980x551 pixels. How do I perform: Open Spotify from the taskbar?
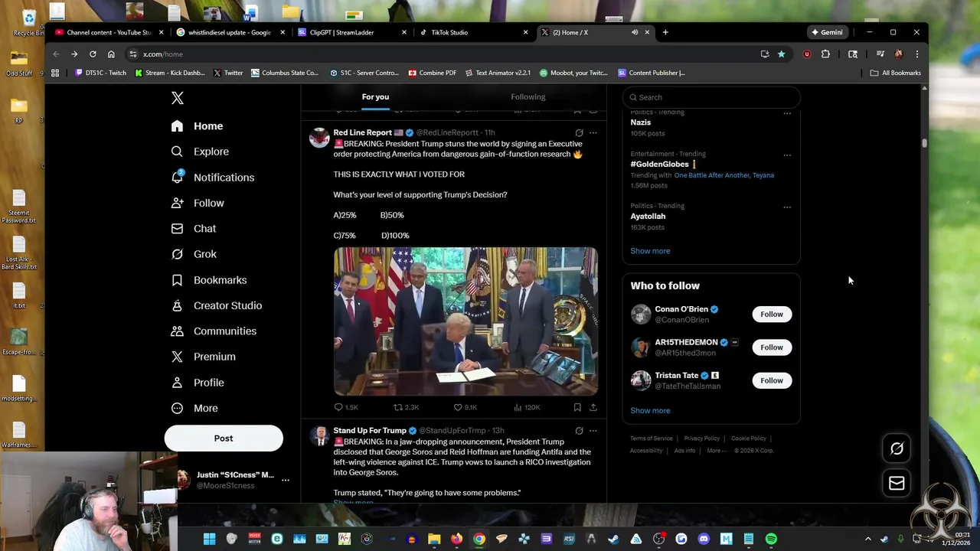pos(771,539)
